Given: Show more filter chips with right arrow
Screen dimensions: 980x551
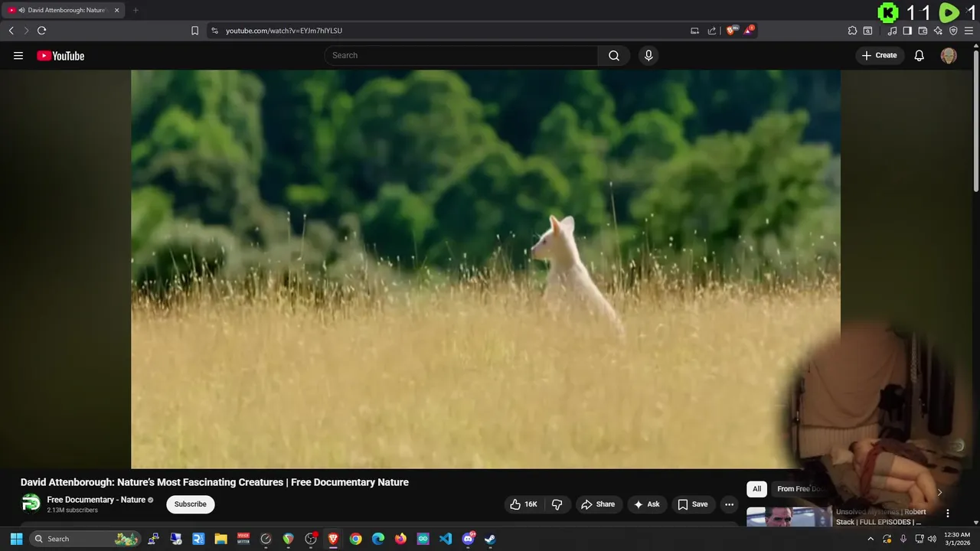Looking at the screenshot, I should tap(939, 492).
